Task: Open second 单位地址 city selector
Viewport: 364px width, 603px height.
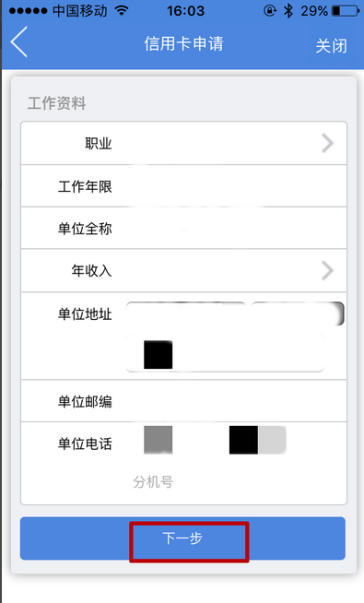Action: tap(298, 313)
